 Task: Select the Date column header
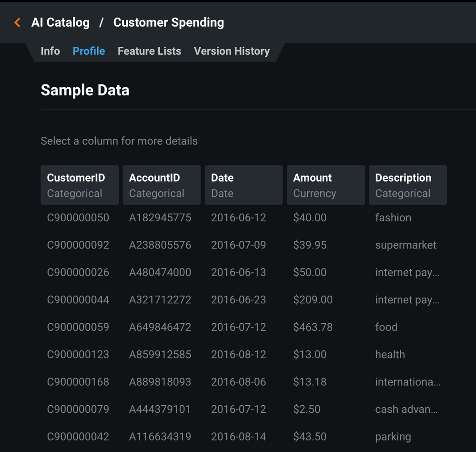pos(244,185)
